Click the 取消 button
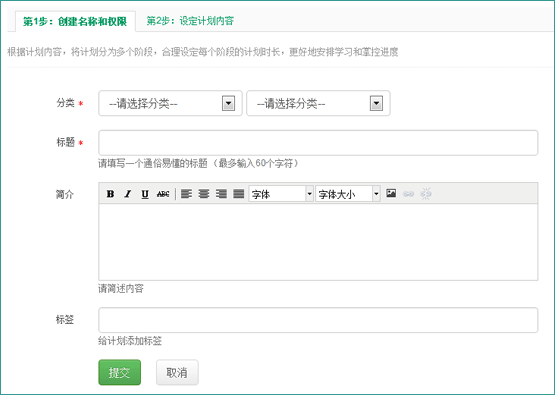 coord(177,372)
